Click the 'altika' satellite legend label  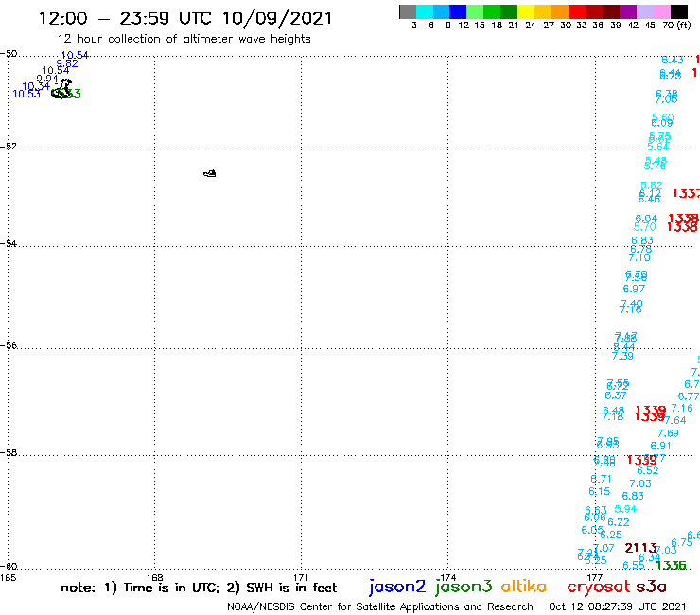pyautogui.click(x=524, y=587)
